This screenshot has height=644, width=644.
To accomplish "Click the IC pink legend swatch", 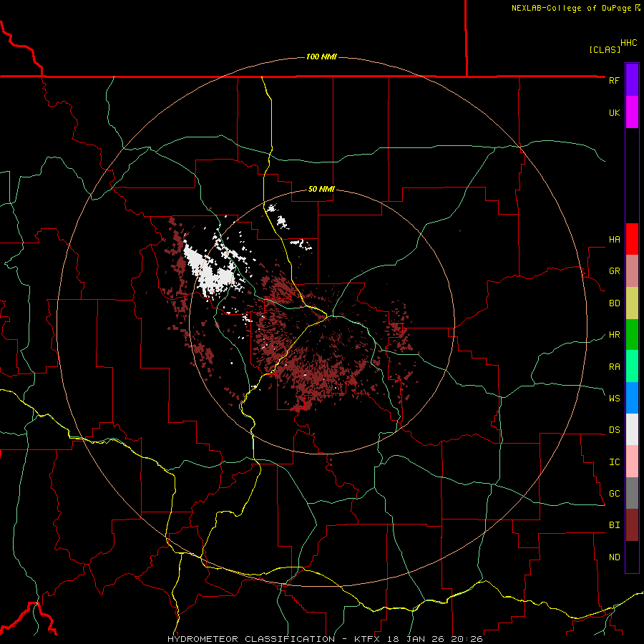I will coord(632,462).
